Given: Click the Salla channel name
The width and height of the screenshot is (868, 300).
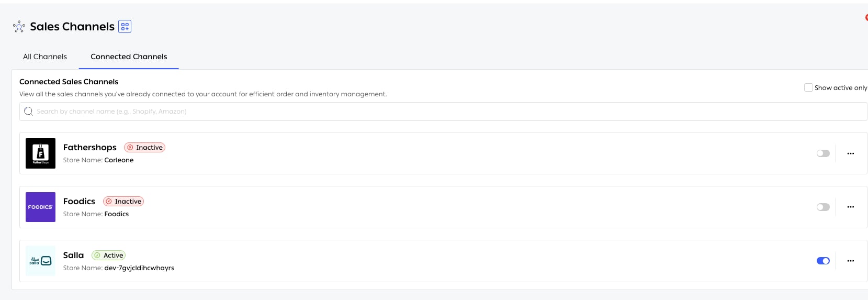Looking at the screenshot, I should click(x=73, y=255).
